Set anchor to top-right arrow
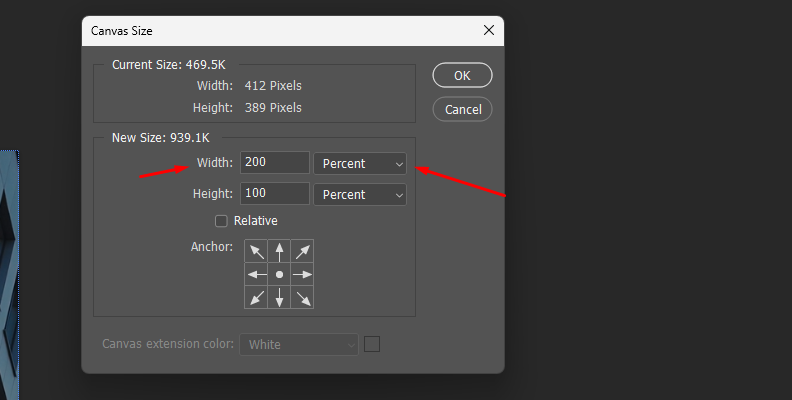Screen dimensions: 792x400 tap(302, 251)
